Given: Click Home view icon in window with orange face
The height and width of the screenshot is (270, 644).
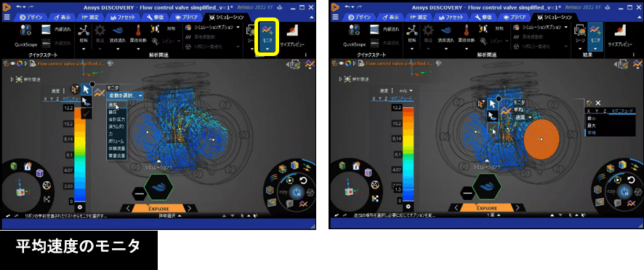Looking at the screenshot, I should (356, 166).
